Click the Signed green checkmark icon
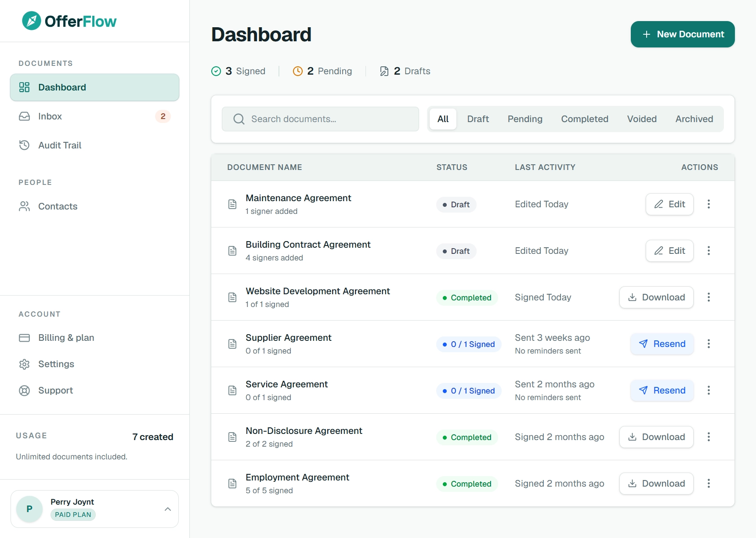Image resolution: width=756 pixels, height=538 pixels. pyautogui.click(x=216, y=71)
